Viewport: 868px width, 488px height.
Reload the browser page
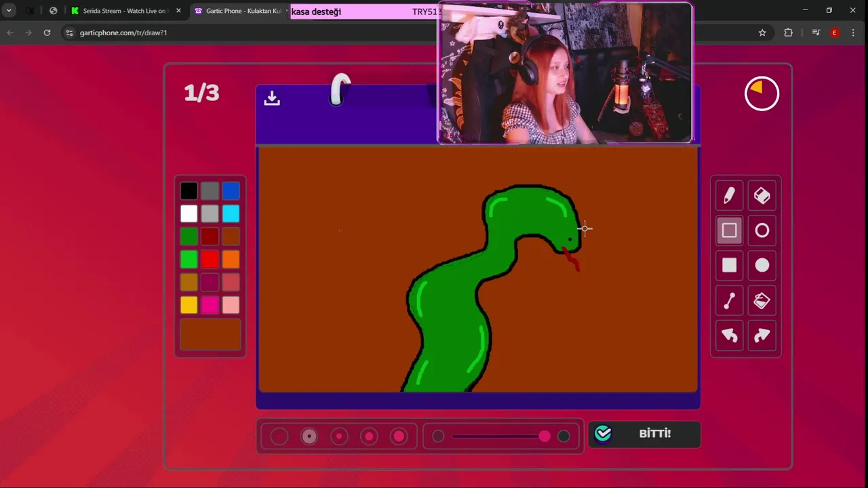[x=47, y=33]
